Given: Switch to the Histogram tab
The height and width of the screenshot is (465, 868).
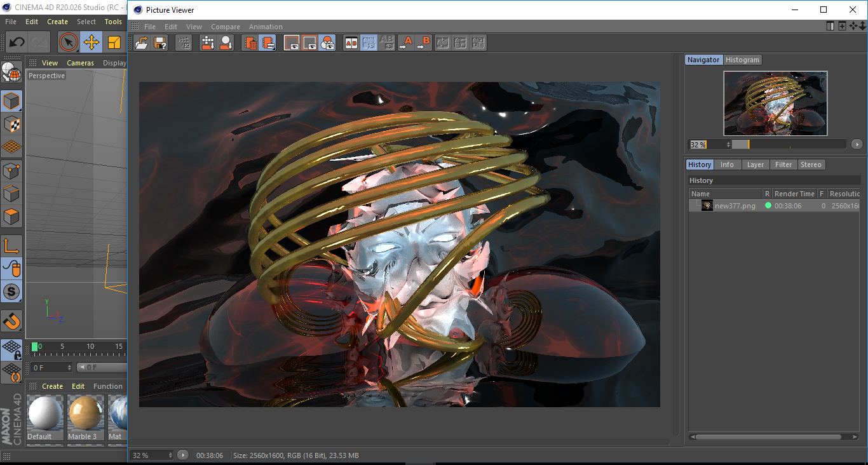Looking at the screenshot, I should (742, 60).
